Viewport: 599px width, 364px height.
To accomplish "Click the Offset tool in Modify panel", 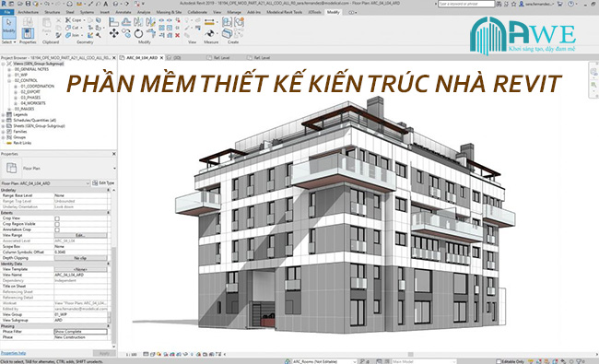I will tap(126, 22).
